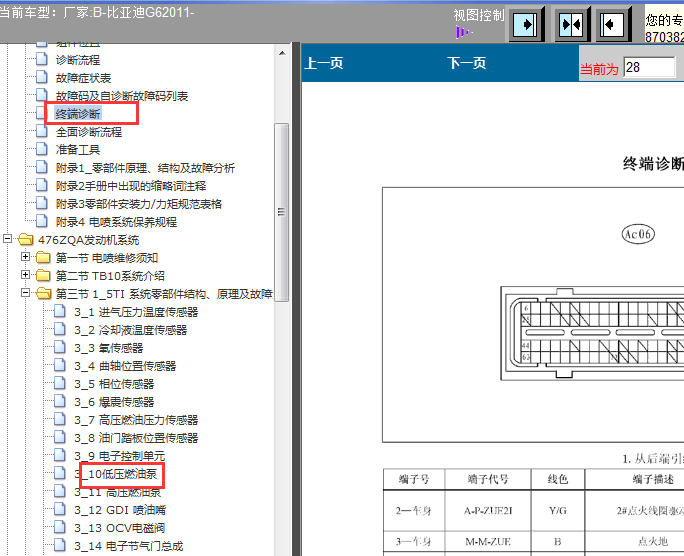The image size is (684, 556).
Task: Click document icon beside 诊断流程
Action: tap(41, 59)
